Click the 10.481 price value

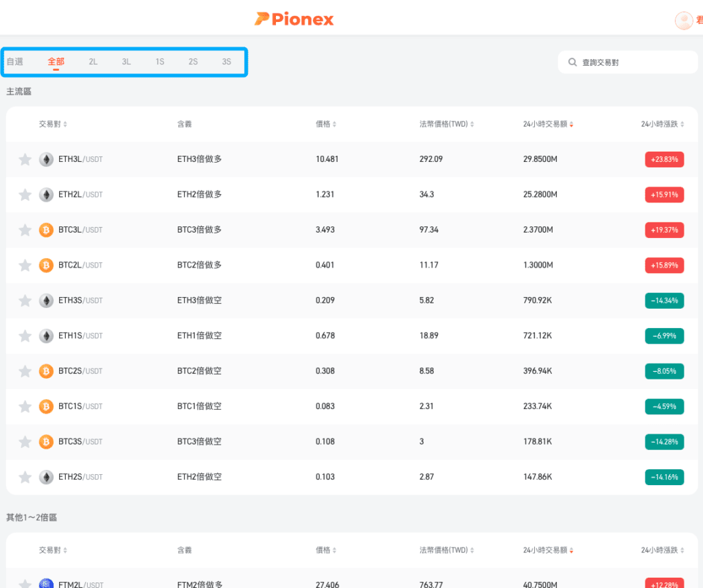[327, 159]
